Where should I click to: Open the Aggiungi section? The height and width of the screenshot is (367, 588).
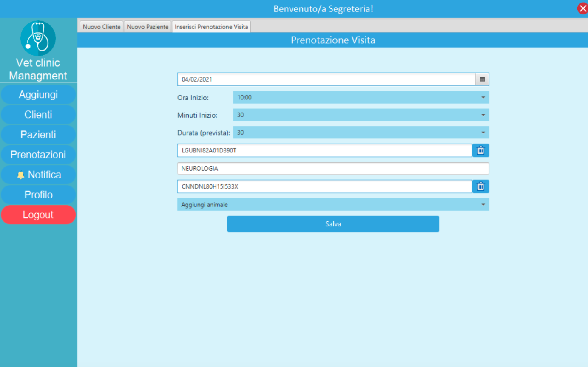[38, 94]
